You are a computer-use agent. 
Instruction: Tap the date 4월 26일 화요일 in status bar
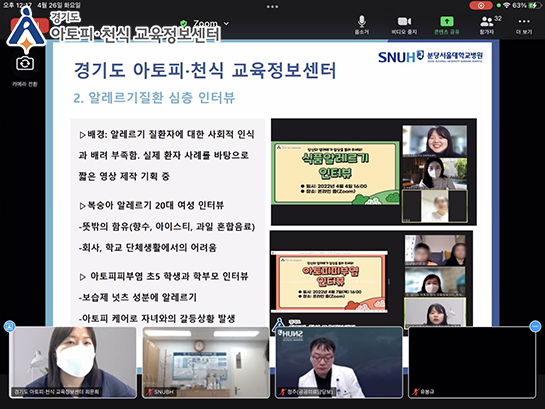coord(59,5)
